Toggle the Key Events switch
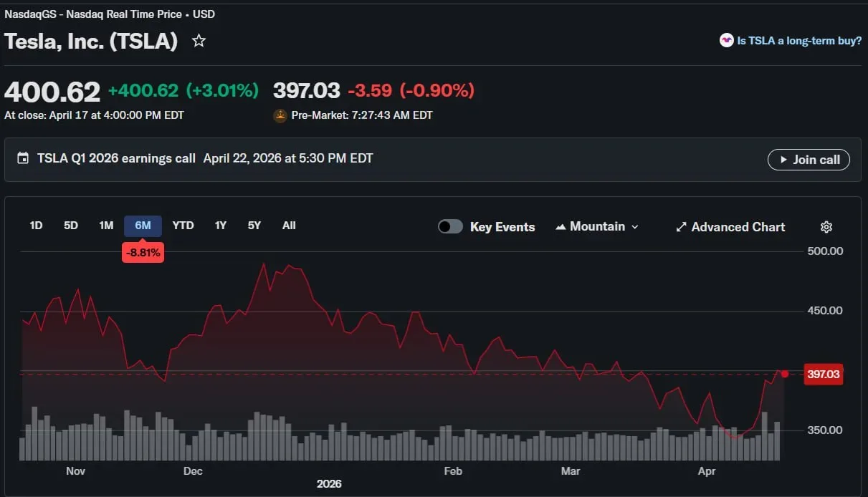868x497 pixels. (450, 227)
